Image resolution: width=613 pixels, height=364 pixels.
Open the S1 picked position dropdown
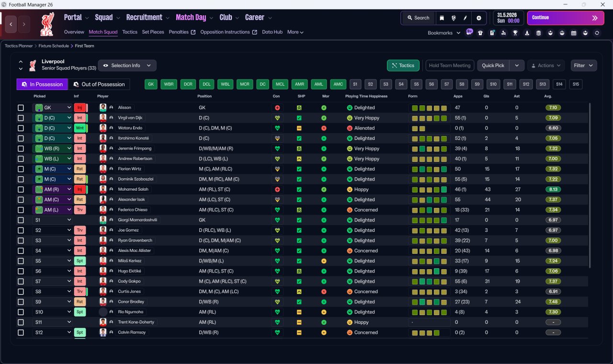52,220
